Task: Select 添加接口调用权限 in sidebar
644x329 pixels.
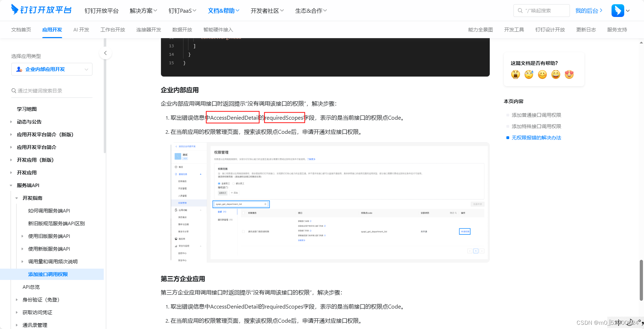Action: 52,274
